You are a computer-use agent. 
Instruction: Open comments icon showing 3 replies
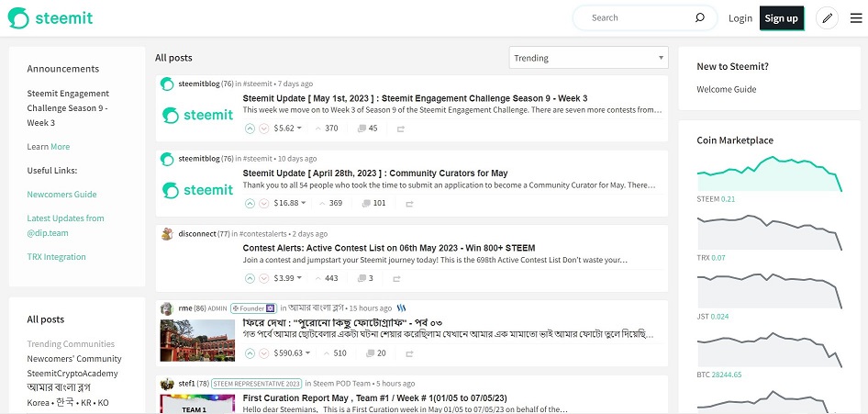362,278
